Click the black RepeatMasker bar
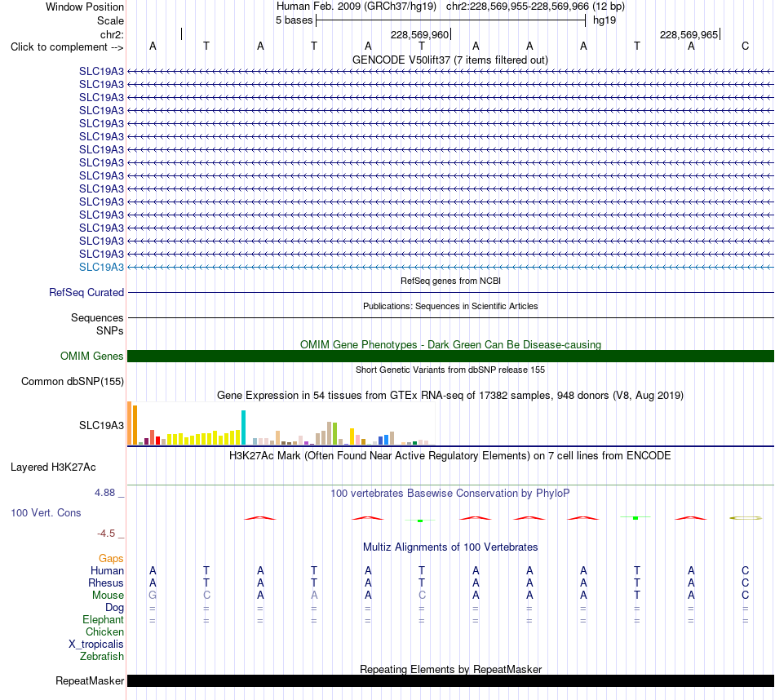 click(x=450, y=680)
